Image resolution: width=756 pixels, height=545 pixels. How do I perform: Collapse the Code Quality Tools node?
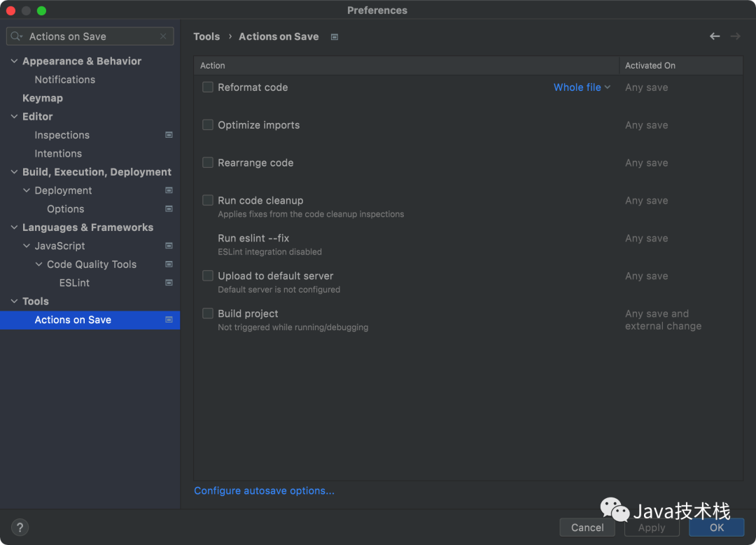tap(38, 264)
